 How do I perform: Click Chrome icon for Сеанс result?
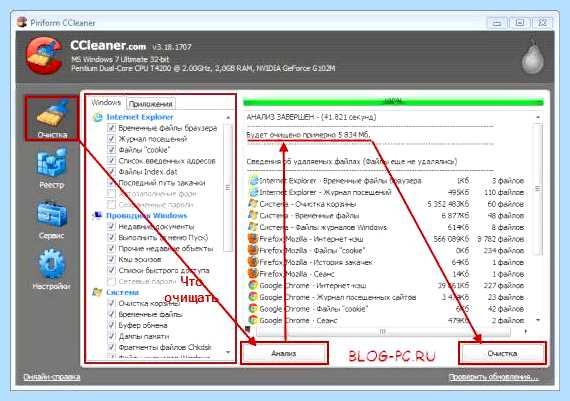[253, 320]
